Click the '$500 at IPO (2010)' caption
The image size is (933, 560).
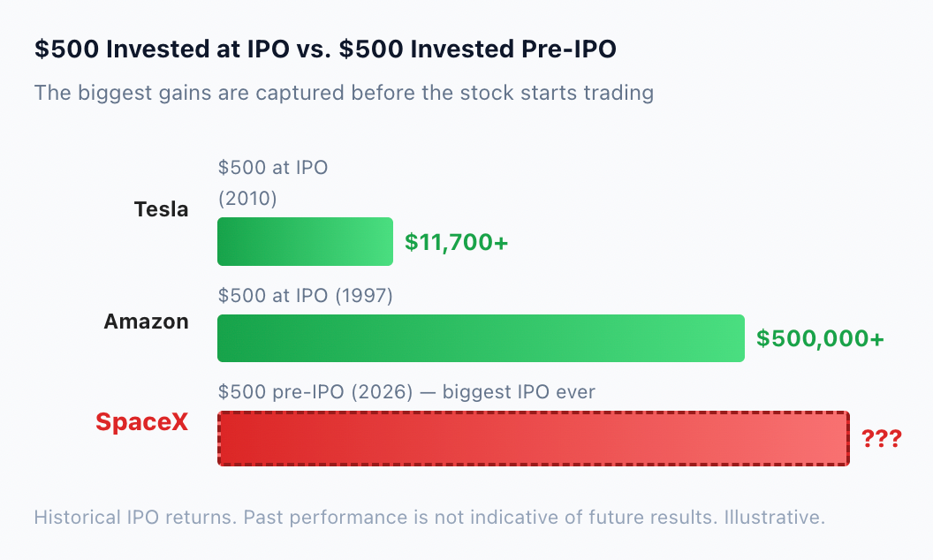pyautogui.click(x=273, y=183)
